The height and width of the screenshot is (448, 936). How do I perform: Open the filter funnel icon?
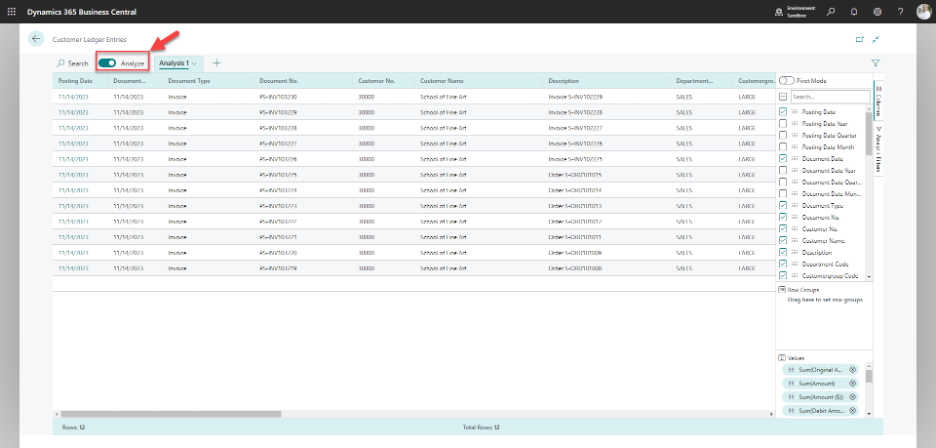point(876,63)
